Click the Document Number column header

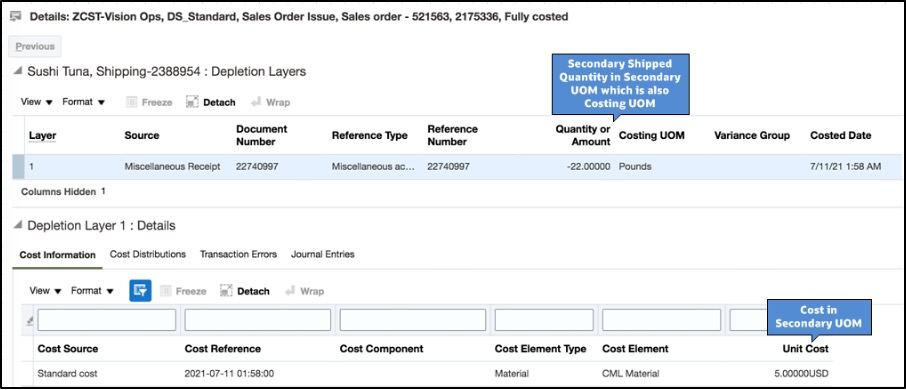262,135
